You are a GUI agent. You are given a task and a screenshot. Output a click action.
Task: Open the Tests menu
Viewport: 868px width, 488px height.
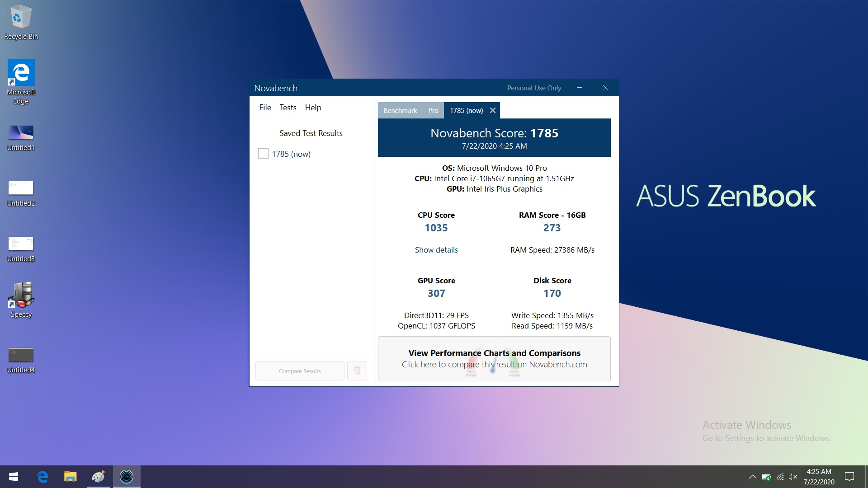[x=288, y=108]
